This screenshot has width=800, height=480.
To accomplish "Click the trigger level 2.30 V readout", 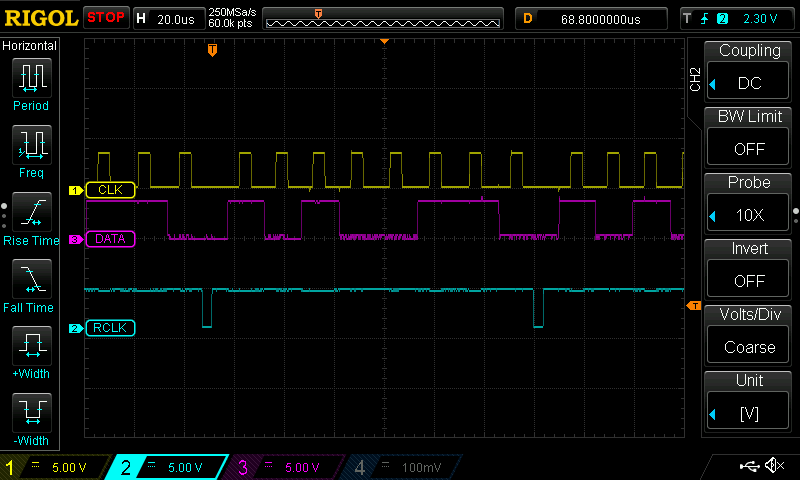I will pyautogui.click(x=760, y=19).
